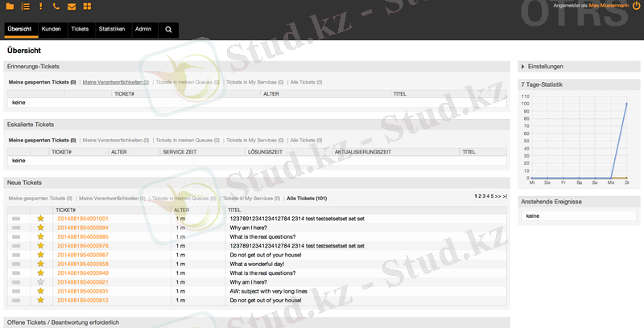Select Meine Verantwortlichkeiten in Erinnerungs-Tickets
644x328 pixels.
pos(116,83)
